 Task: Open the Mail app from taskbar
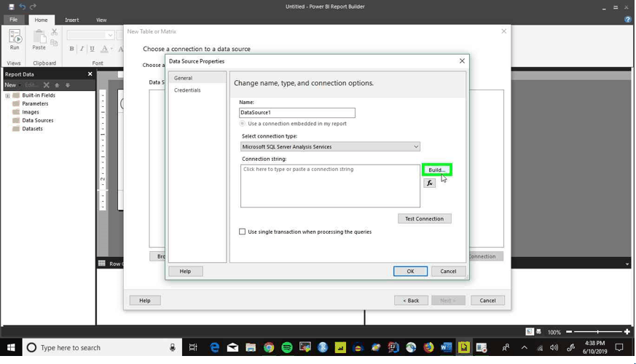coord(232,347)
